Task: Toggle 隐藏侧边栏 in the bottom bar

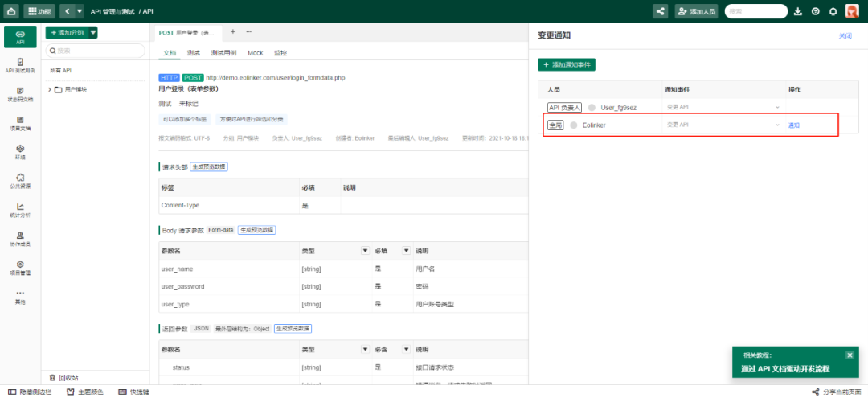Action: point(30,392)
